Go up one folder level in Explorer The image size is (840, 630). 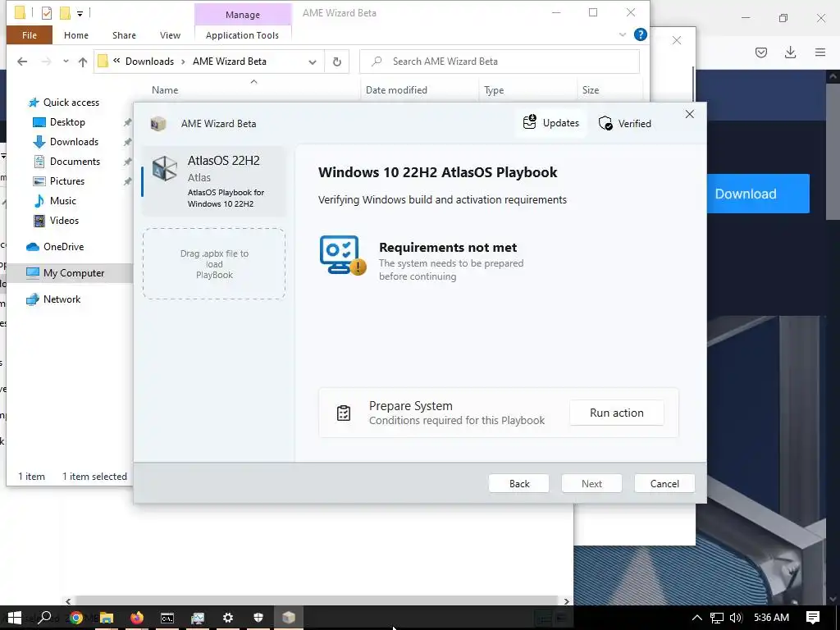coord(83,62)
